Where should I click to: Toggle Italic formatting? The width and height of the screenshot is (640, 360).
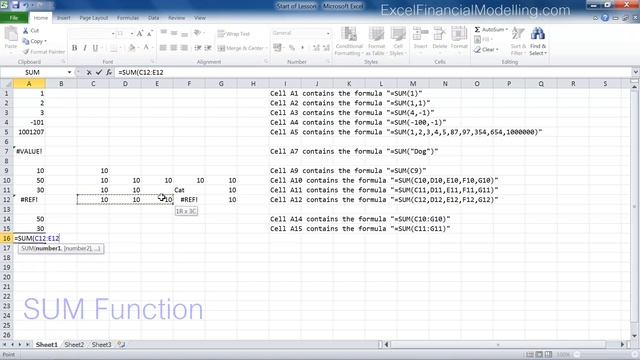coord(84,48)
